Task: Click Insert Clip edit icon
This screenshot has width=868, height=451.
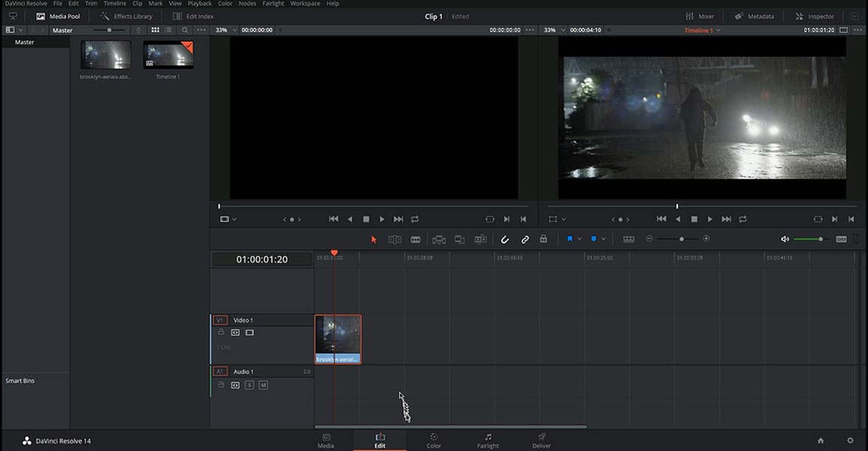Action: [x=439, y=240]
